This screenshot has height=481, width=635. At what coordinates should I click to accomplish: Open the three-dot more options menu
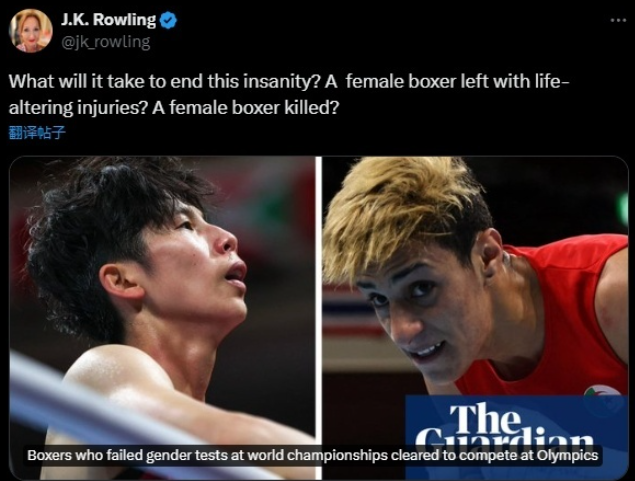click(x=618, y=20)
